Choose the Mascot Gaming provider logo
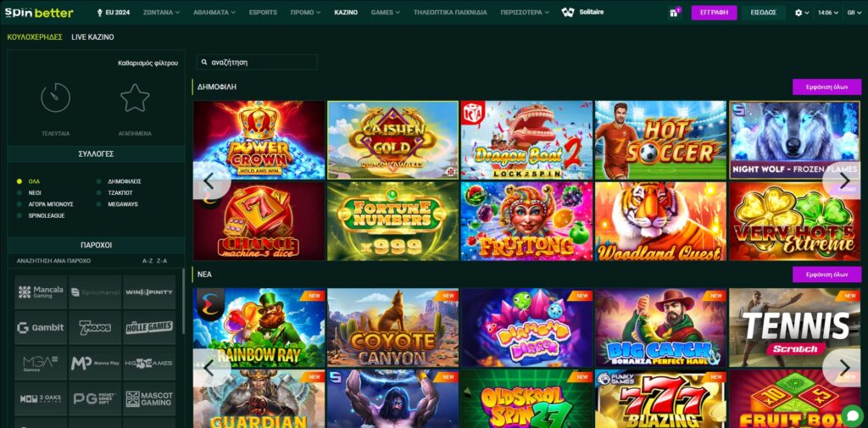The image size is (868, 428). [149, 398]
